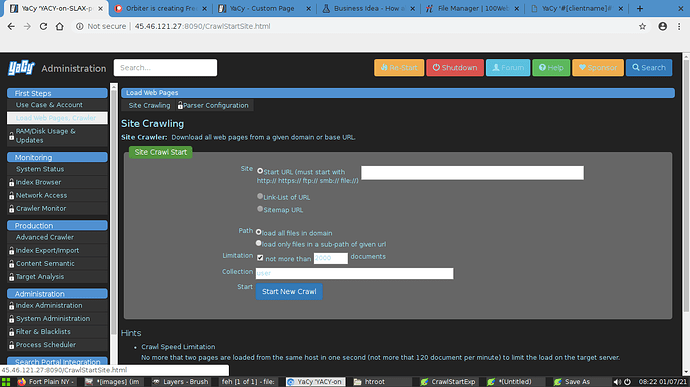
Task: Click the document limit number field
Action: click(330, 258)
